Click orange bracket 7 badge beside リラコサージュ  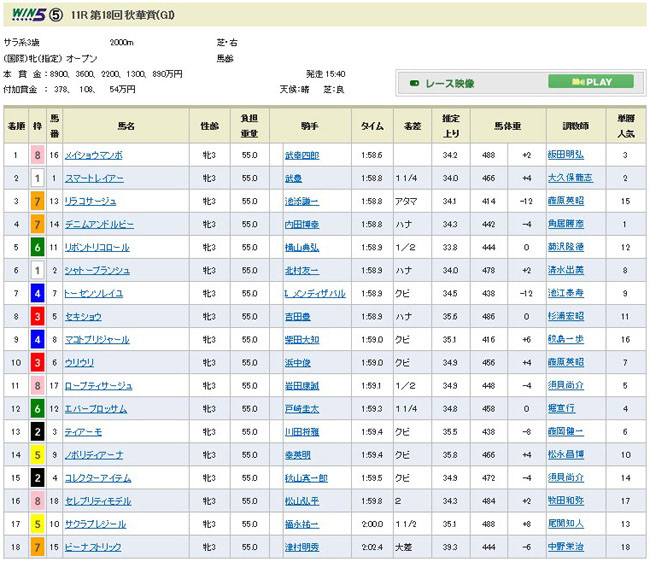pos(38,199)
